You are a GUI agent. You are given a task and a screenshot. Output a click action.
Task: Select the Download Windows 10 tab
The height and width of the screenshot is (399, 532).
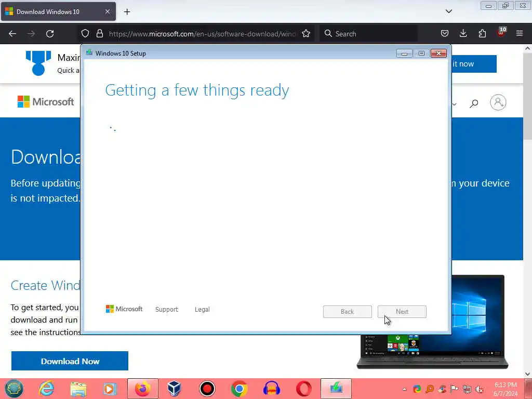tap(58, 11)
